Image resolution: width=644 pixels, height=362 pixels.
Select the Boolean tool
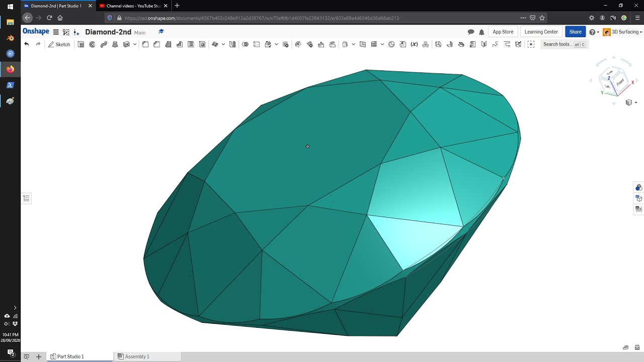click(245, 44)
